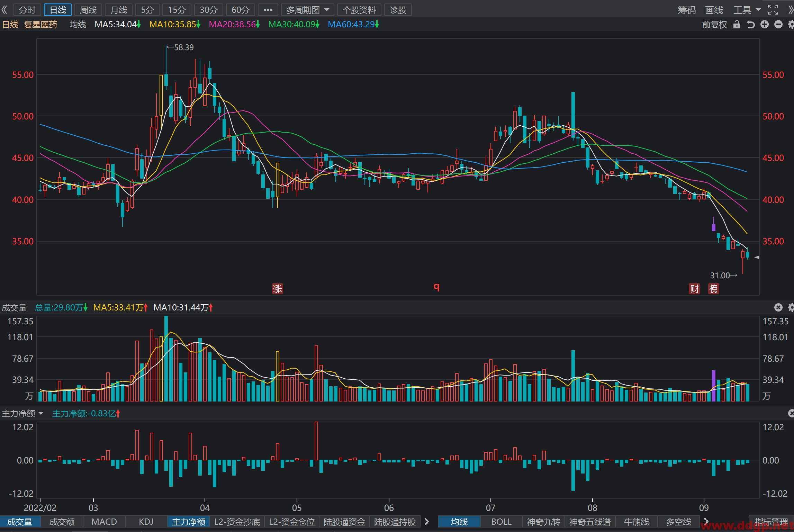Viewport: 794px width, 532px height.
Task: Click the red q marker on chart
Action: pos(436,287)
